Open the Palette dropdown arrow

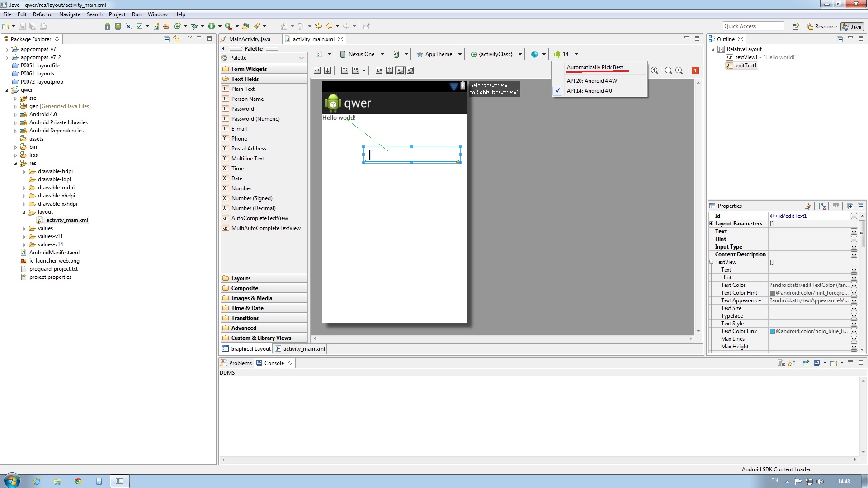coord(302,58)
